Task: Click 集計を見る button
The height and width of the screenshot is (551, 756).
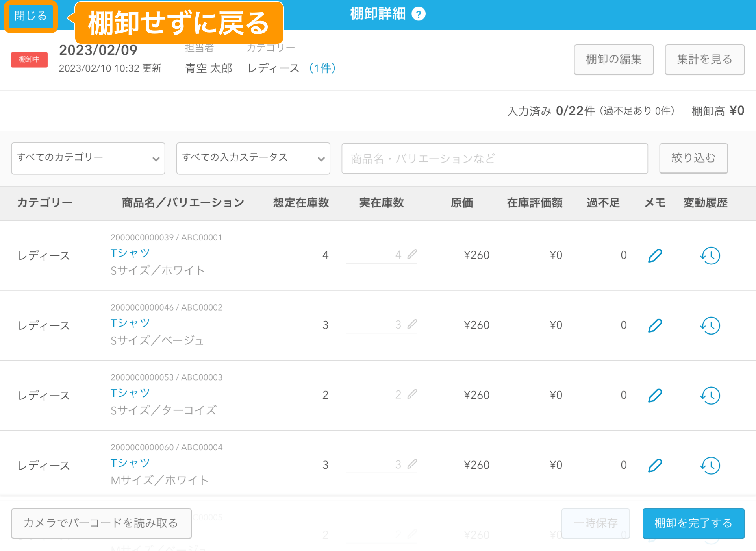Action: pyautogui.click(x=704, y=59)
